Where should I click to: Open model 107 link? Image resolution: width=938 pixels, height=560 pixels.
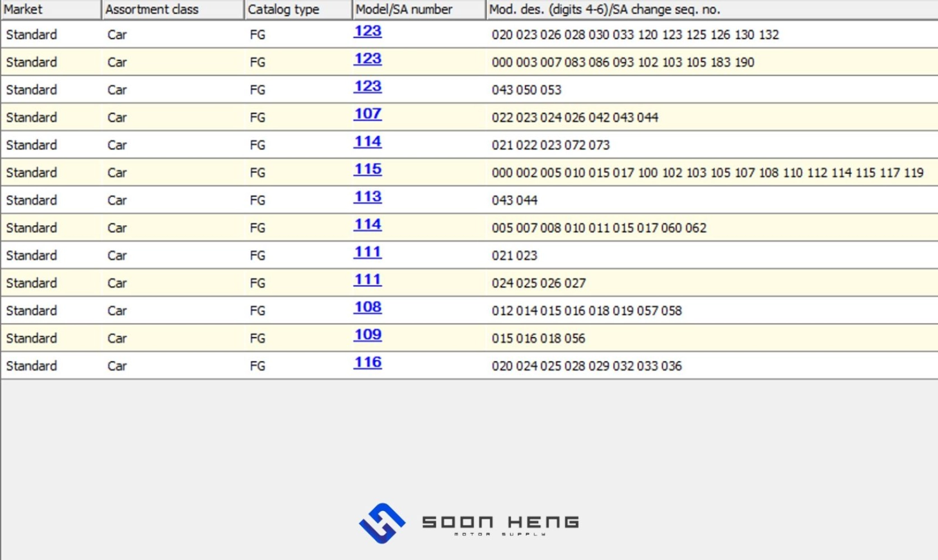[367, 114]
